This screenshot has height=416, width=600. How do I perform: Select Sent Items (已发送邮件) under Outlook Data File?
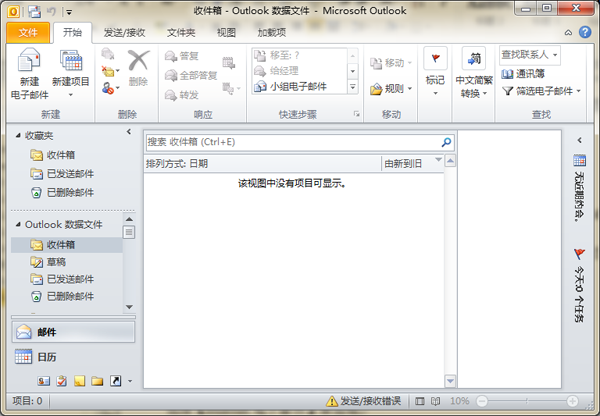[x=62, y=279]
